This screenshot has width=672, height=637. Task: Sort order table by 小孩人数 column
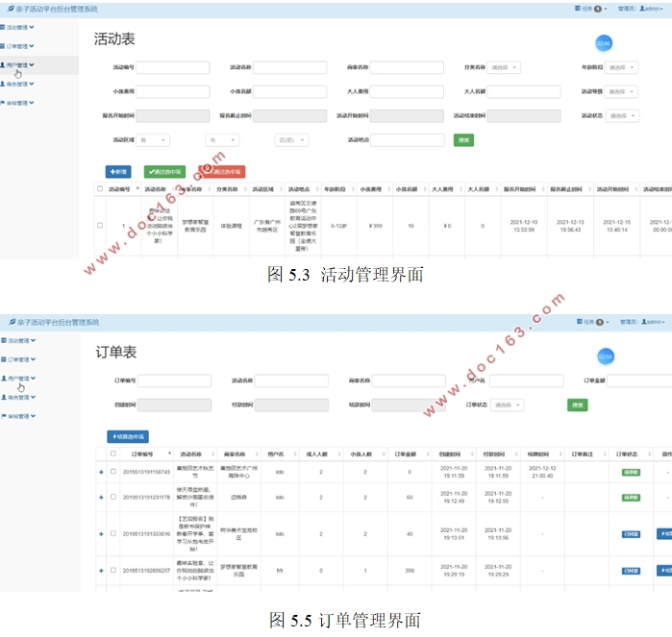click(x=365, y=454)
